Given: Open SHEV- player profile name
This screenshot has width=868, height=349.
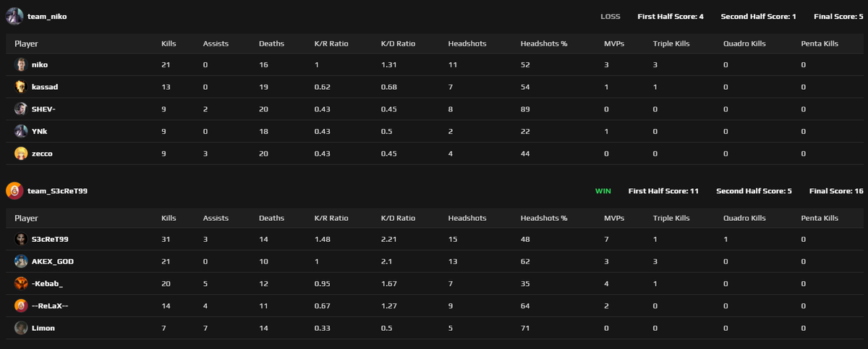Looking at the screenshot, I should pyautogui.click(x=43, y=109).
